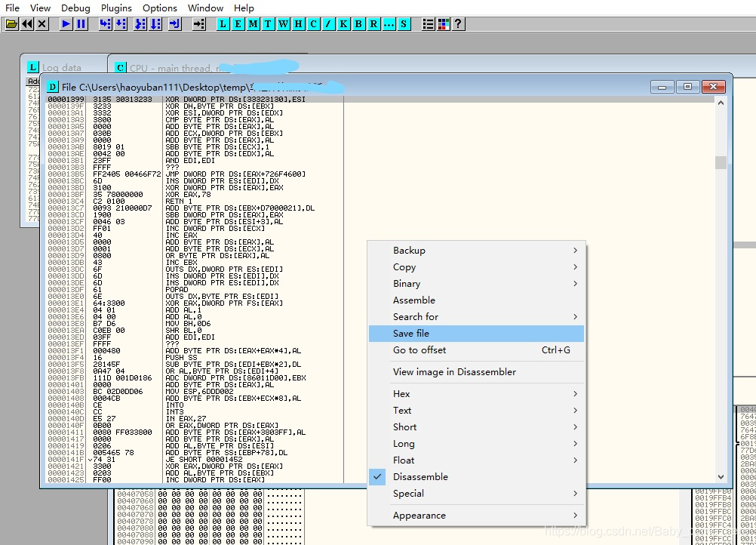The width and height of the screenshot is (756, 545).
Task: Click the Go to address toolbar icon
Action: tap(199, 23)
